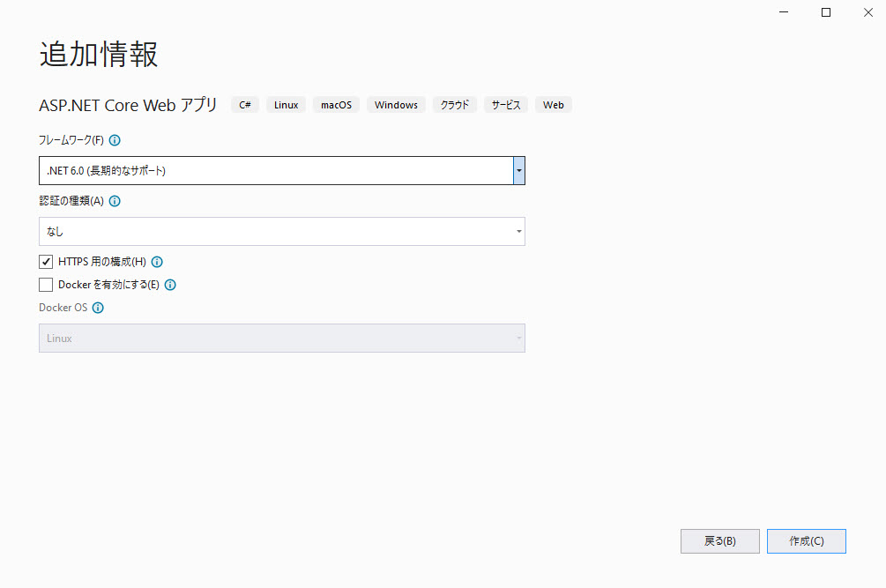The width and height of the screenshot is (886, 588).
Task: Click the disabled Docker OS Linux dropdown
Action: 282,339
